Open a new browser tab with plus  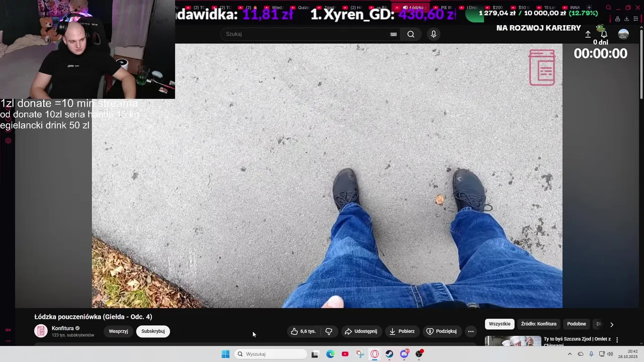[x=589, y=8]
